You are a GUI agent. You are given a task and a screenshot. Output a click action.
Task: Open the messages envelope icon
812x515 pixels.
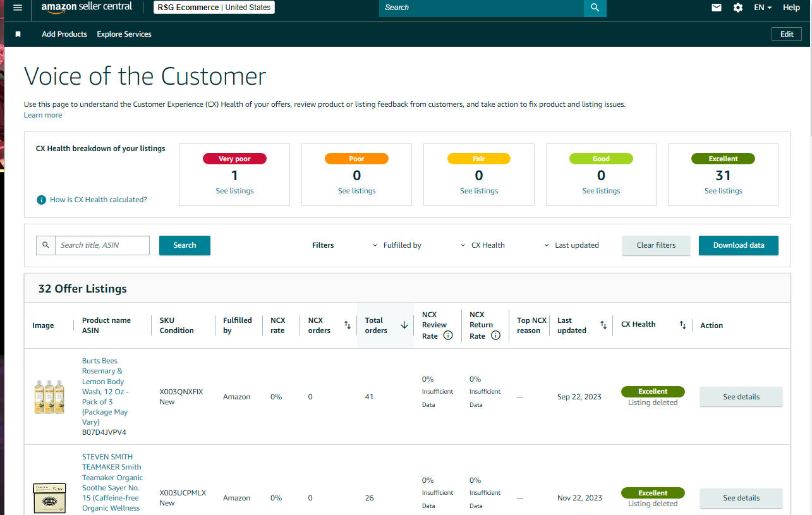[x=717, y=8]
